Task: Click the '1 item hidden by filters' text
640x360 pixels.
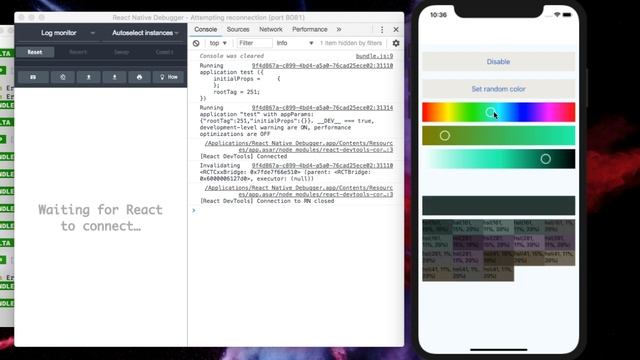Action: tap(351, 43)
